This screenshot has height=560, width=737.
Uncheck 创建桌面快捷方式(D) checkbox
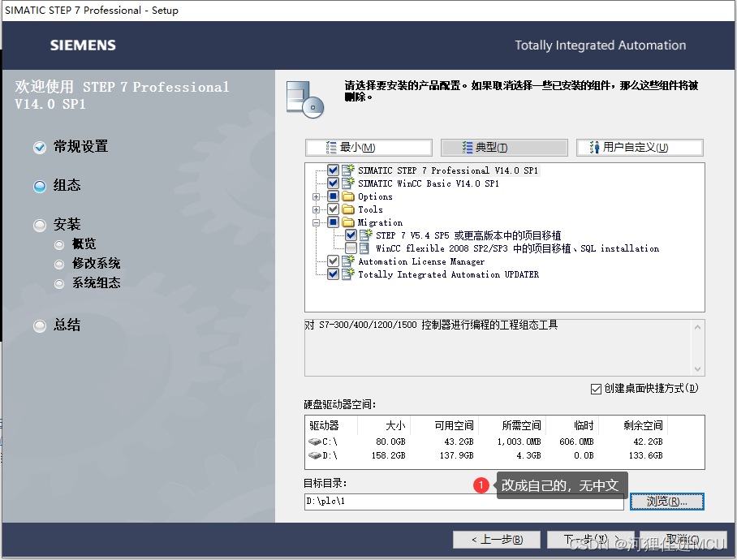tap(596, 389)
